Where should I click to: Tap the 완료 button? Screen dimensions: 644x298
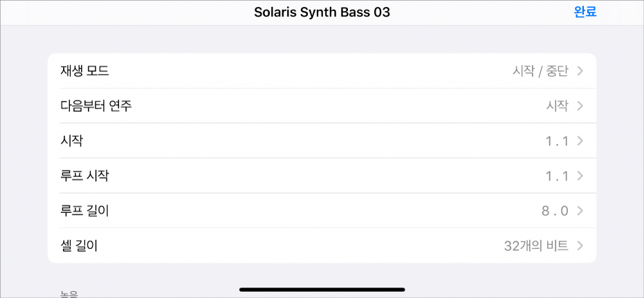click(x=585, y=12)
